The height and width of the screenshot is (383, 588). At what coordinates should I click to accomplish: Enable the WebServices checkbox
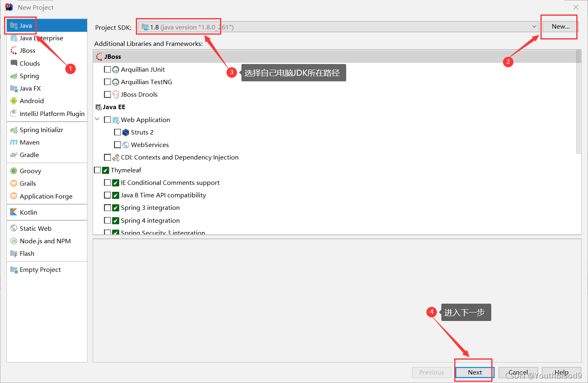117,145
